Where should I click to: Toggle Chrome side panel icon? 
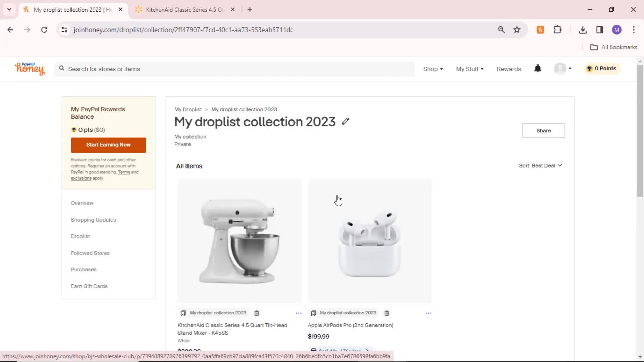pos(600,29)
